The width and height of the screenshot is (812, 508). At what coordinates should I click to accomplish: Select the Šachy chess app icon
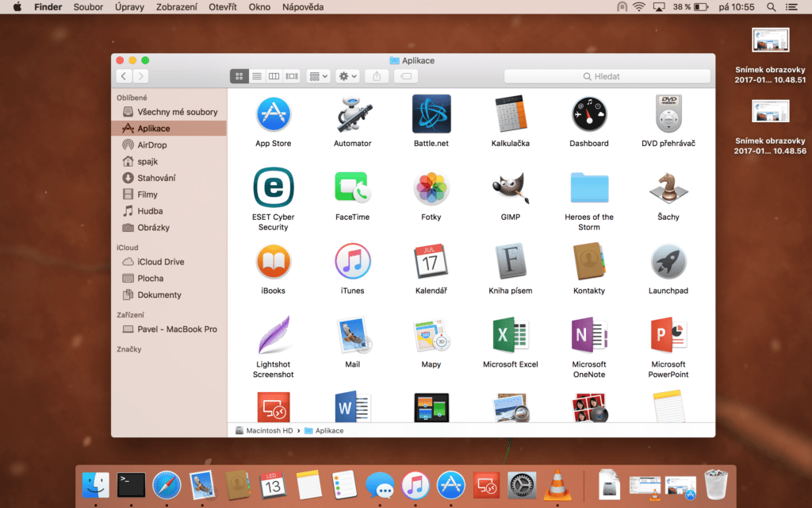pyautogui.click(x=668, y=187)
